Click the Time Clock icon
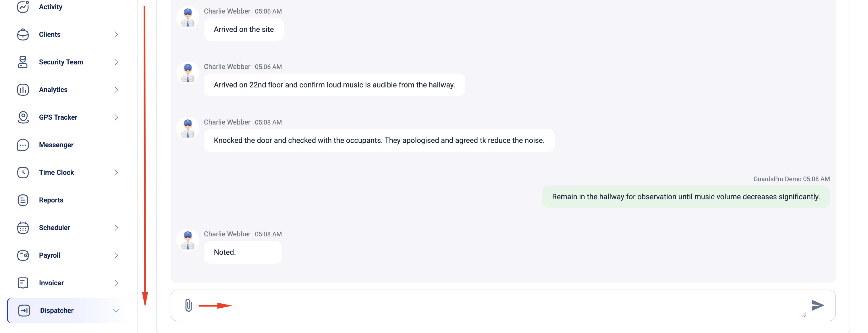Screen dimensions: 868x333 pos(23,173)
